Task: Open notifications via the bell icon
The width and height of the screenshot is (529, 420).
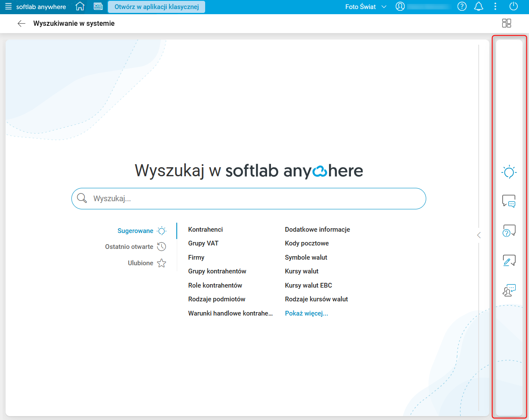Action: point(479,6)
